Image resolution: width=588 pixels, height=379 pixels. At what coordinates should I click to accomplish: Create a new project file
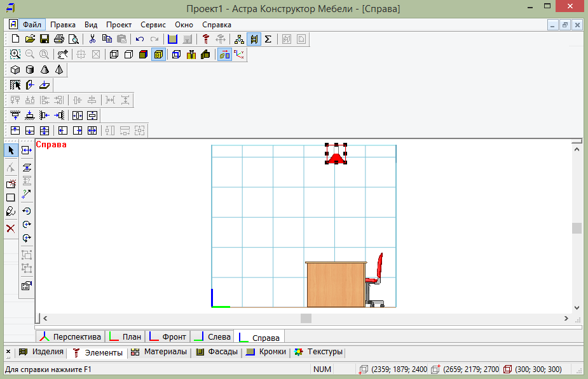(x=15, y=39)
